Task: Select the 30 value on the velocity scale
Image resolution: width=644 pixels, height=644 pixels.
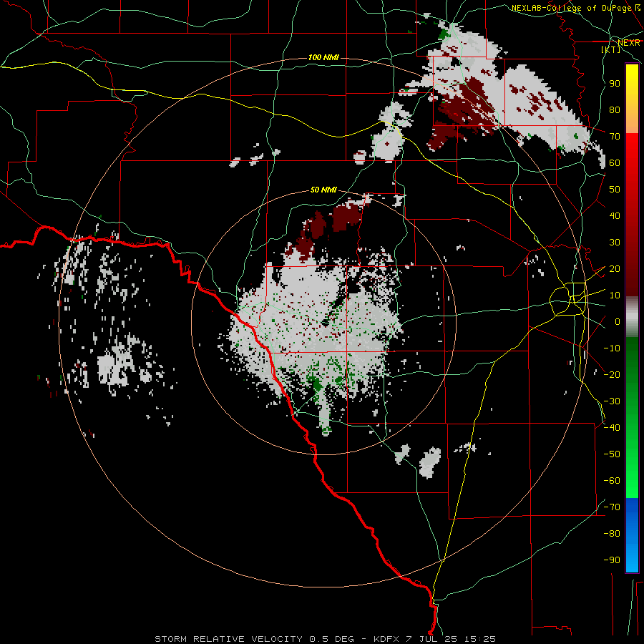Action: coord(615,243)
